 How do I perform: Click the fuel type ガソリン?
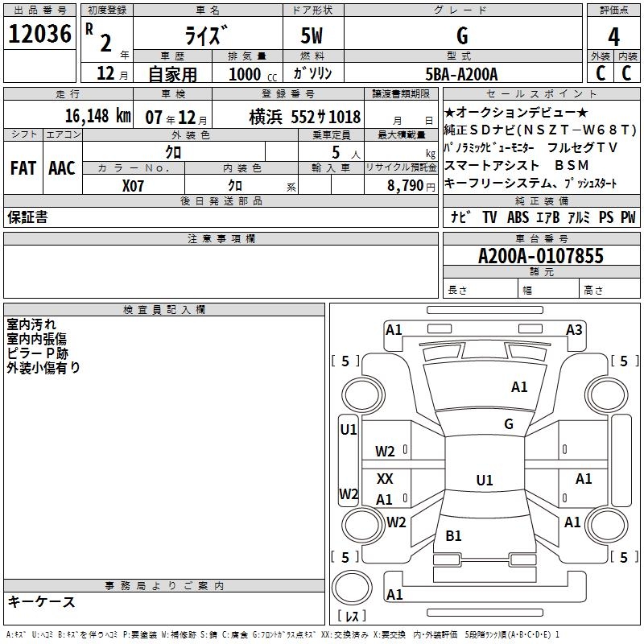[x=312, y=73]
